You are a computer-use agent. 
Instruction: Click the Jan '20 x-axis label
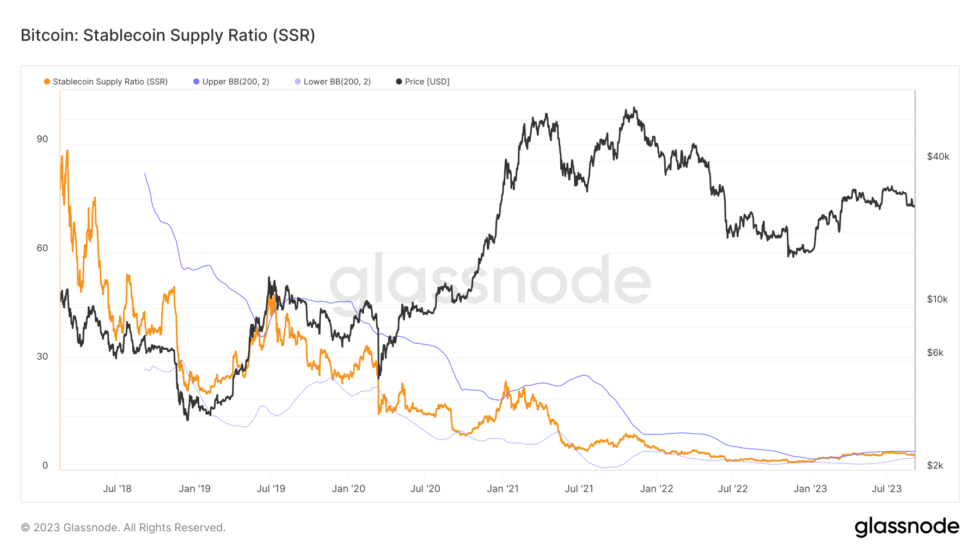coord(348,489)
